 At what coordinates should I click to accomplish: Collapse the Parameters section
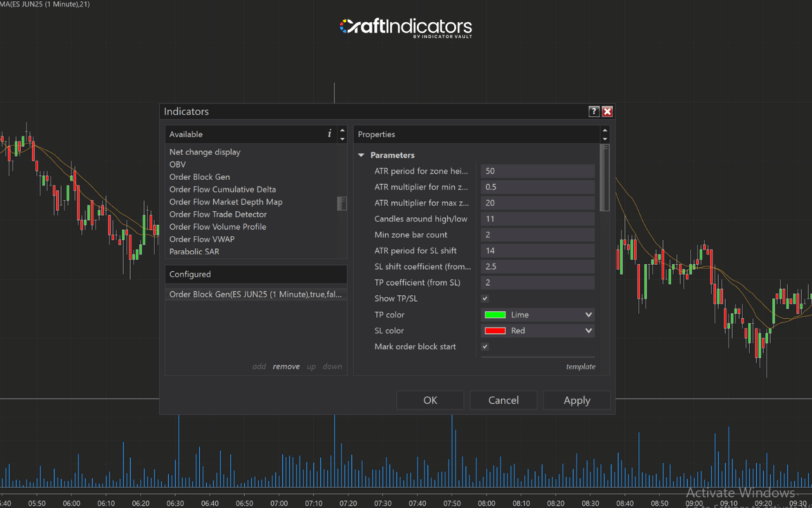(362, 155)
